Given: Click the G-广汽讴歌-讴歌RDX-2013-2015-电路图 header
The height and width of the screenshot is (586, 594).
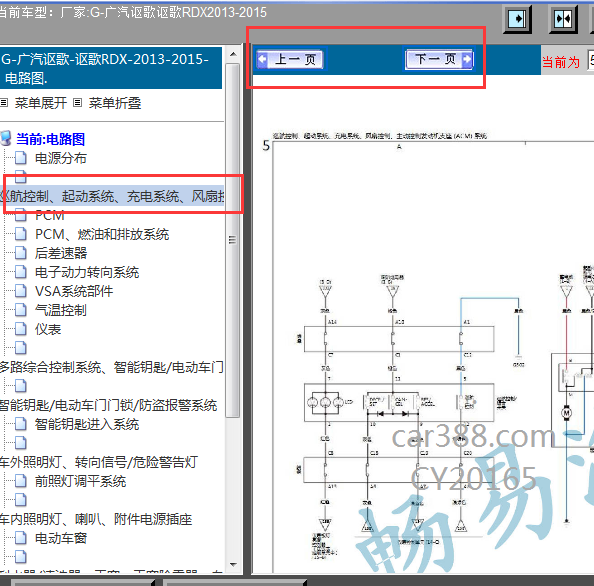Looking at the screenshot, I should coord(110,68).
